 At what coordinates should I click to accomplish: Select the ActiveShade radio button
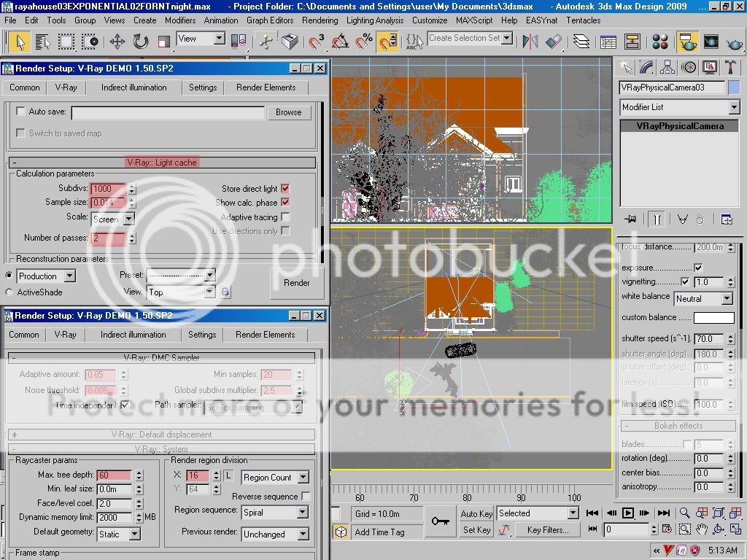(9, 292)
